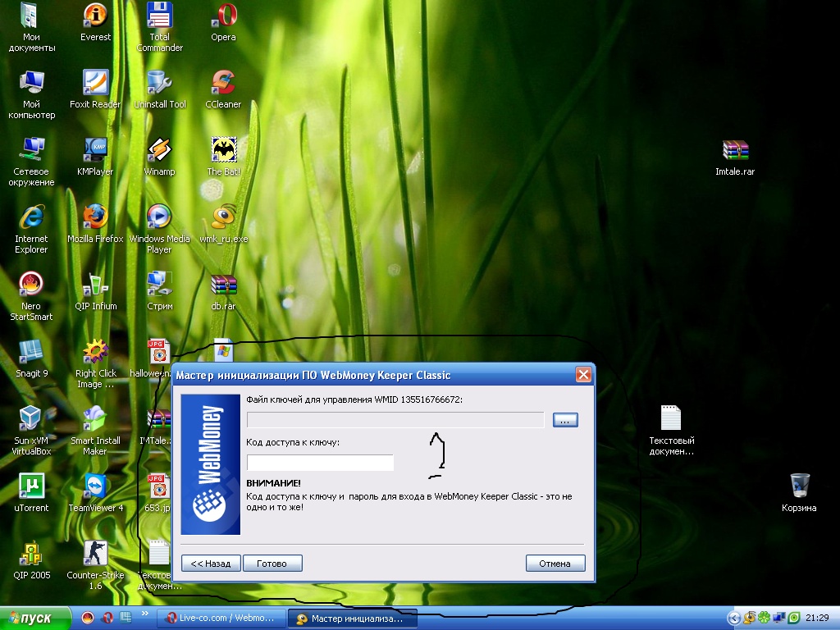Viewport: 840px width, 630px height.
Task: Select The Bat! desktop icon
Action: (x=223, y=150)
